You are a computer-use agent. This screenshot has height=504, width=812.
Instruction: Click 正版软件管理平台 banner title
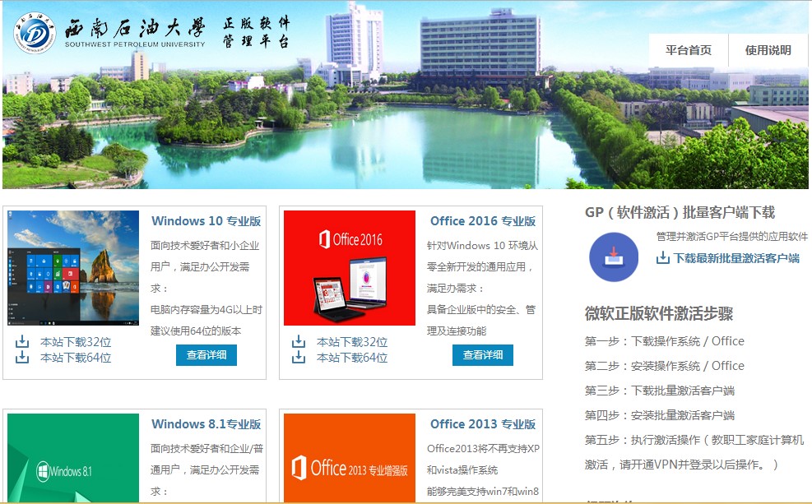point(257,32)
